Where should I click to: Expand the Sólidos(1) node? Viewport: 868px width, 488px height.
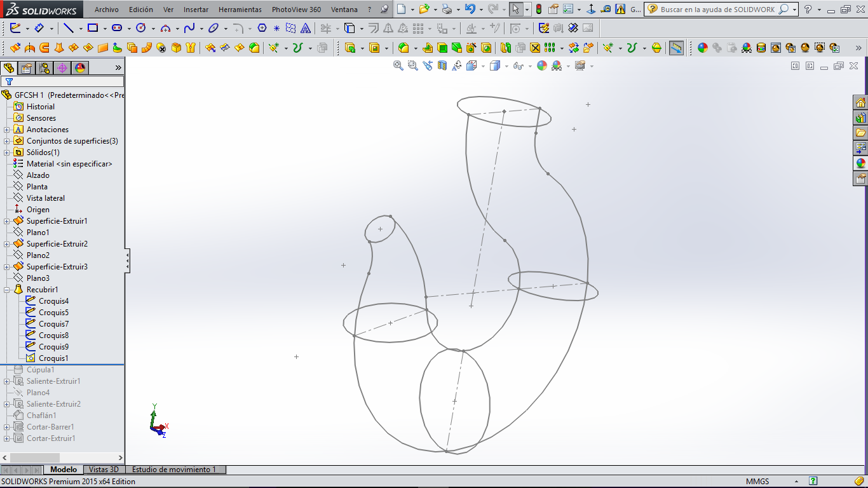pyautogui.click(x=7, y=152)
